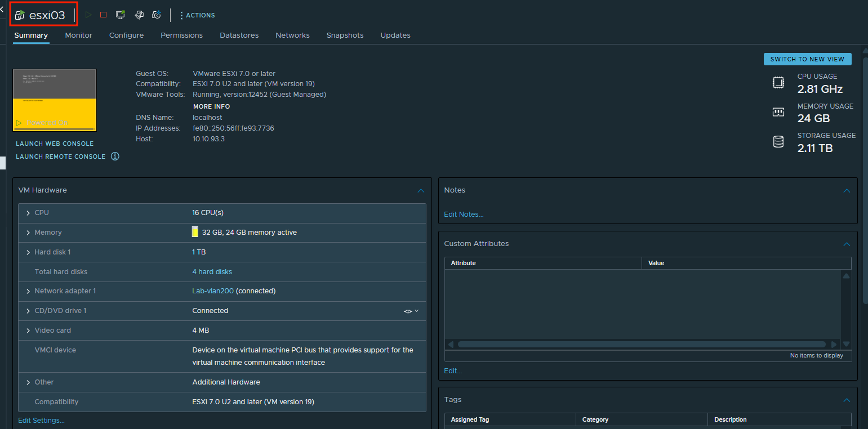Click Launch Web Console

pos(55,144)
